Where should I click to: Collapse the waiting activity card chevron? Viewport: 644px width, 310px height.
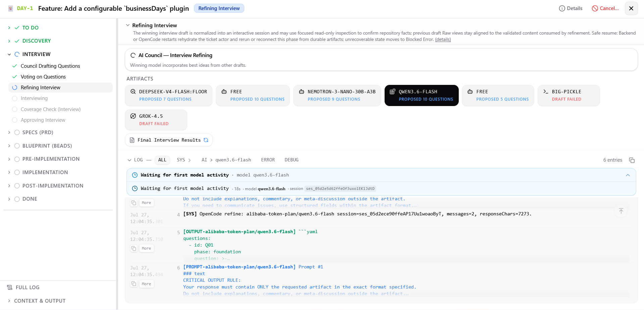628,175
